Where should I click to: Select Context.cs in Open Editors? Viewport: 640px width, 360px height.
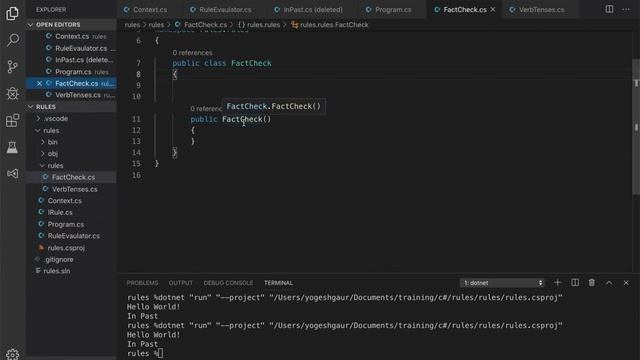pos(71,36)
